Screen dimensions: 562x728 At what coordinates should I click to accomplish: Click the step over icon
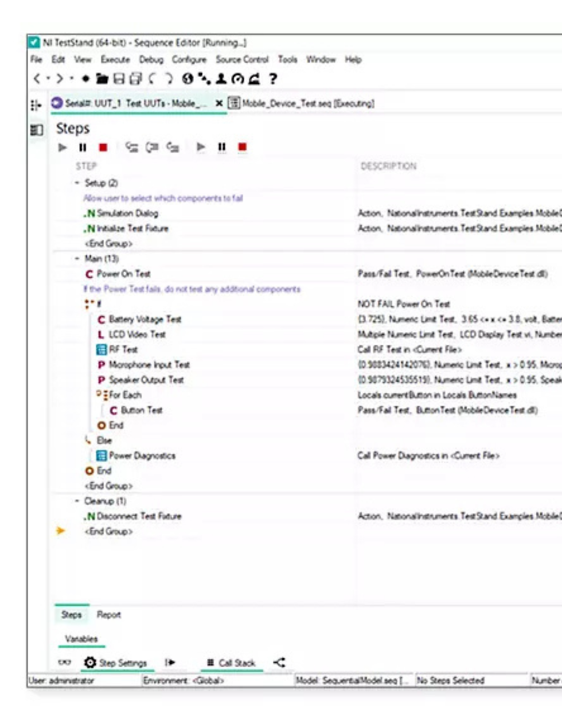tap(152, 147)
